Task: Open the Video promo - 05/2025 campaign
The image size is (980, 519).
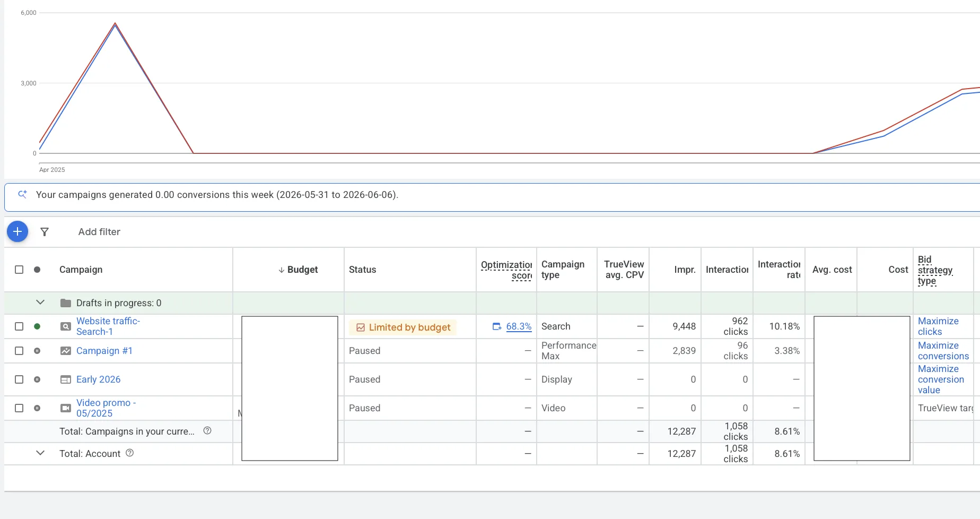Action: [x=106, y=408]
